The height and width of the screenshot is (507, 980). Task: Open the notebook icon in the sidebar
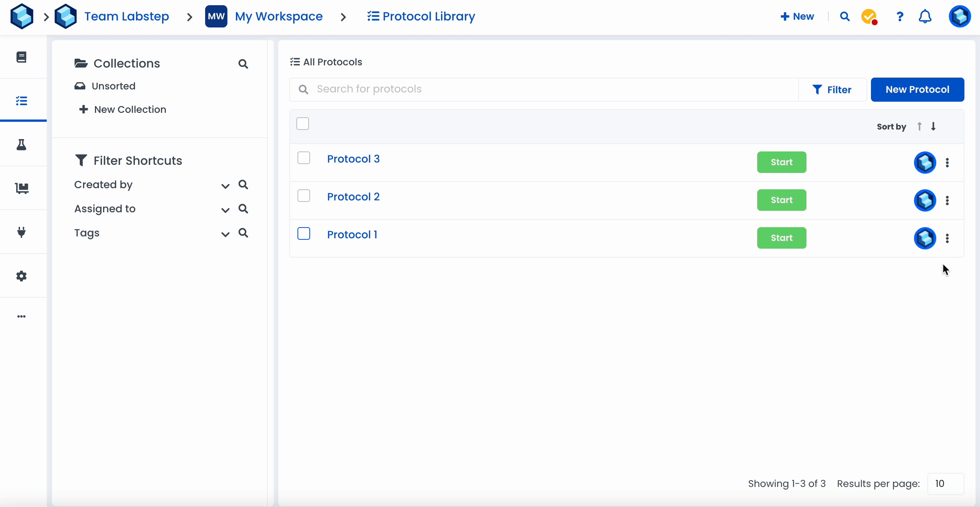pos(21,57)
